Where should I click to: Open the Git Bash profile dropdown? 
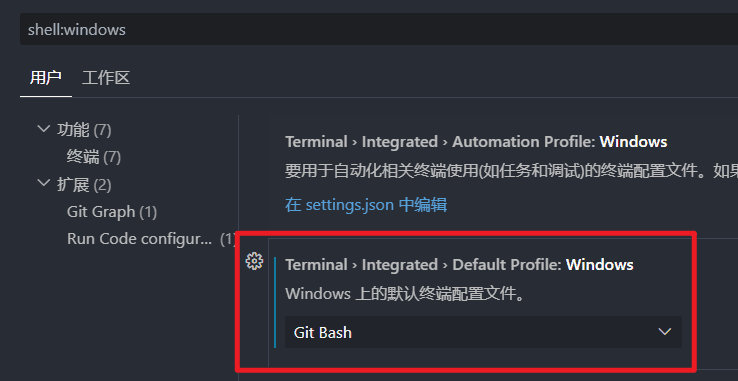[483, 332]
